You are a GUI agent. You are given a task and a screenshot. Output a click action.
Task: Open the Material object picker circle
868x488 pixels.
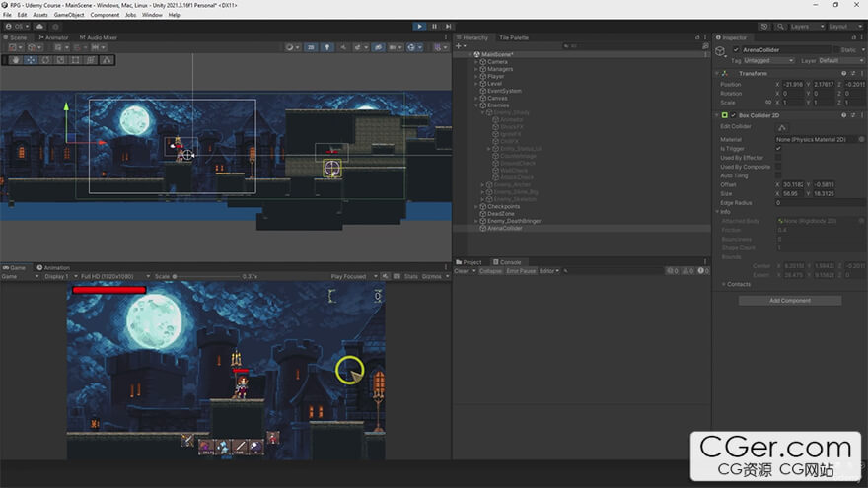click(x=861, y=139)
